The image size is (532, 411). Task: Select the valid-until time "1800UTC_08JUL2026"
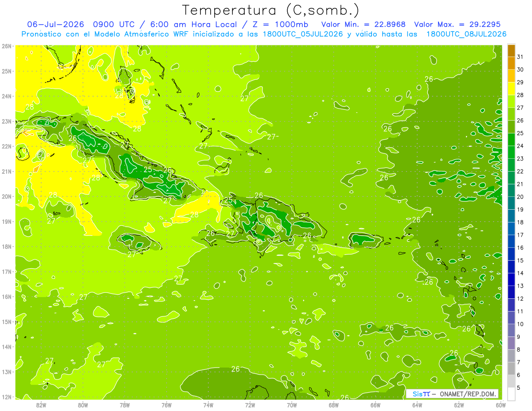click(x=466, y=34)
